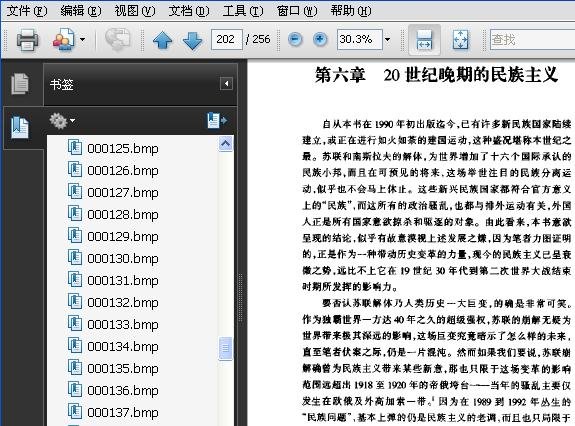Go to previous page with up arrow

(x=162, y=40)
